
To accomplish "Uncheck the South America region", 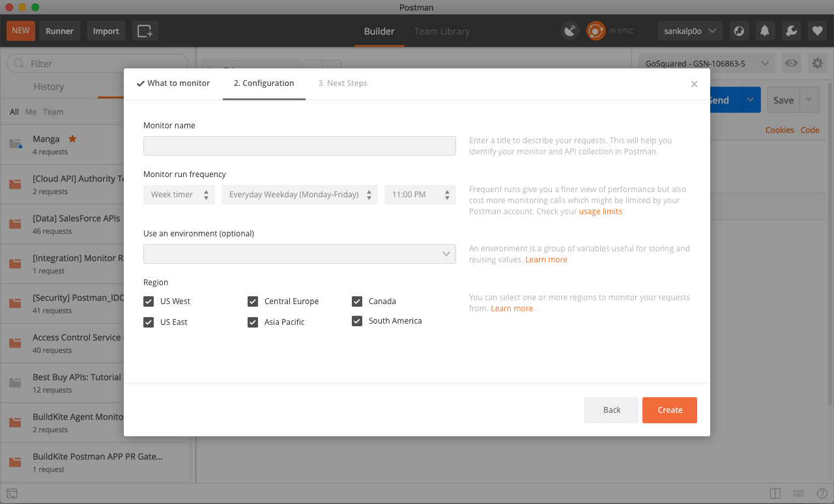I will 357,321.
